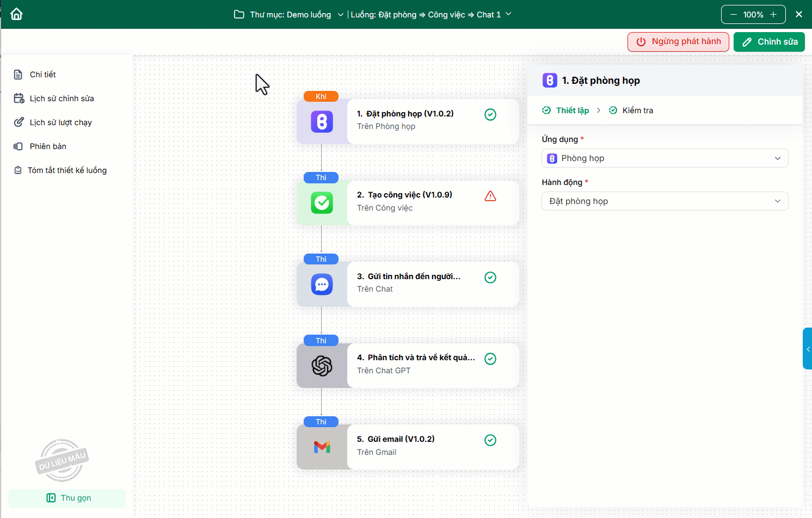
Task: Click the Trên Công việc subtitle
Action: click(385, 208)
